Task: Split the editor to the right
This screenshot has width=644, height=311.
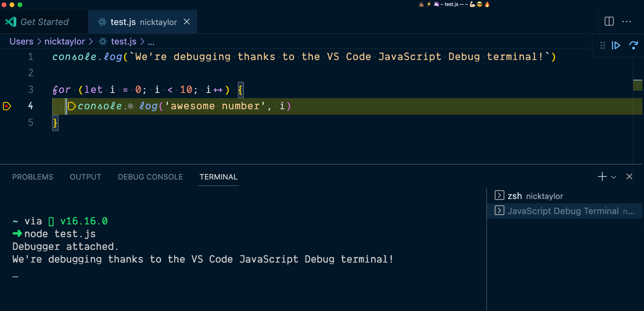Action: pos(609,21)
